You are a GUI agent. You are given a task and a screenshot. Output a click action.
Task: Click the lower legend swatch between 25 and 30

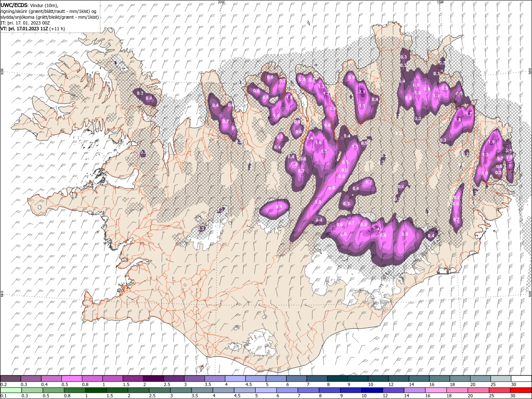(x=499, y=390)
